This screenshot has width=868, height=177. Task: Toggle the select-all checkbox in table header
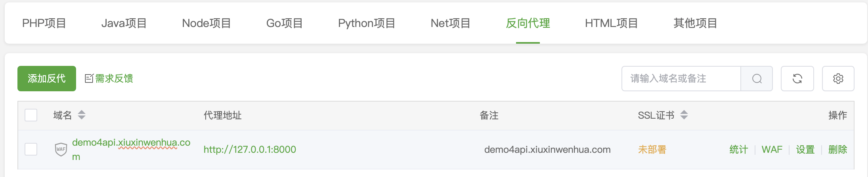coord(31,115)
